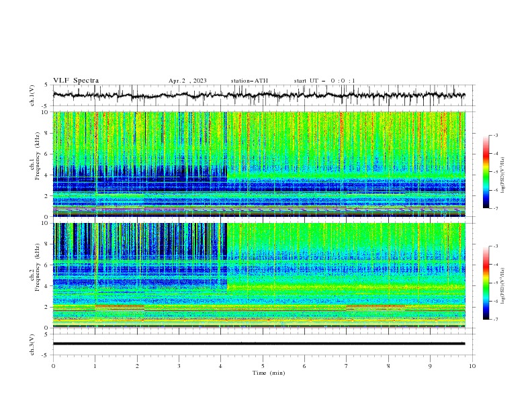
Task: Click the ch.3(V) waveform axis label
Action: point(32,345)
